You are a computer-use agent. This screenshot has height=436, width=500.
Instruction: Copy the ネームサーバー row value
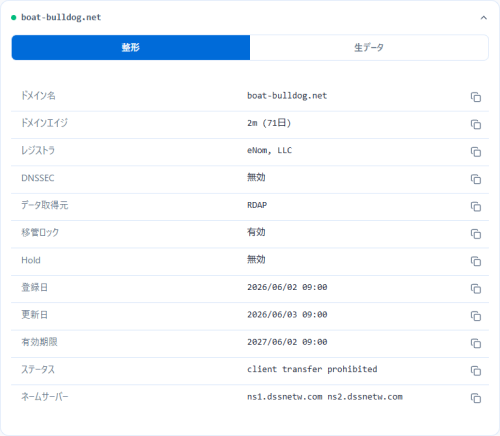476,398
